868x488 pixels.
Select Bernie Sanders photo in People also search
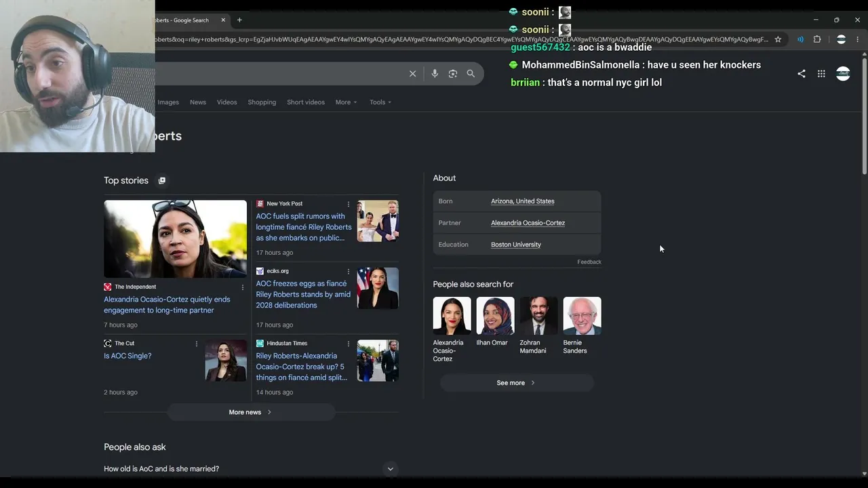[x=583, y=316]
